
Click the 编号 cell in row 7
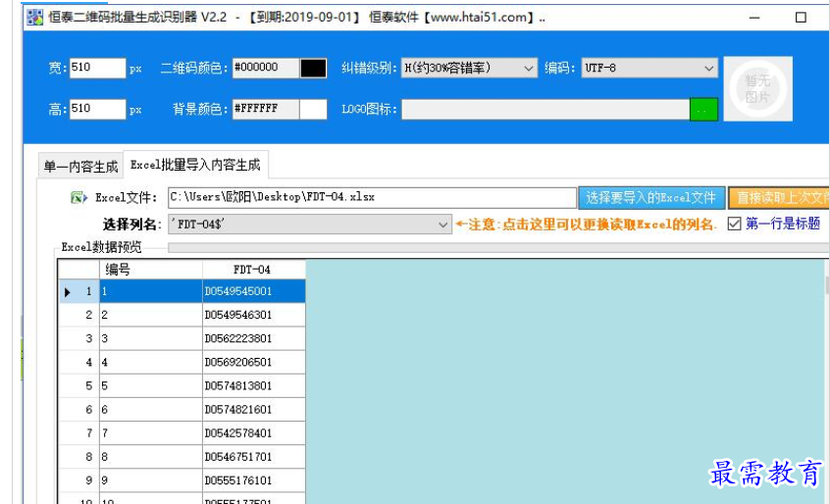(151, 433)
